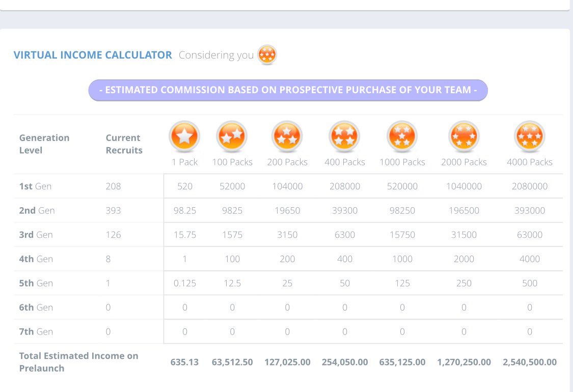This screenshot has height=392, width=573.
Task: Click the 63000 value in 3rd Gen row
Action: (530, 235)
